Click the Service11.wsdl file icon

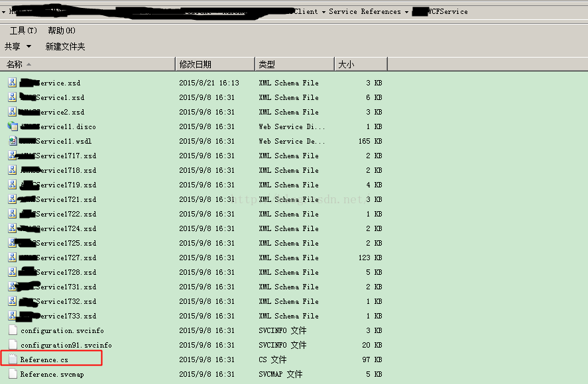point(13,141)
